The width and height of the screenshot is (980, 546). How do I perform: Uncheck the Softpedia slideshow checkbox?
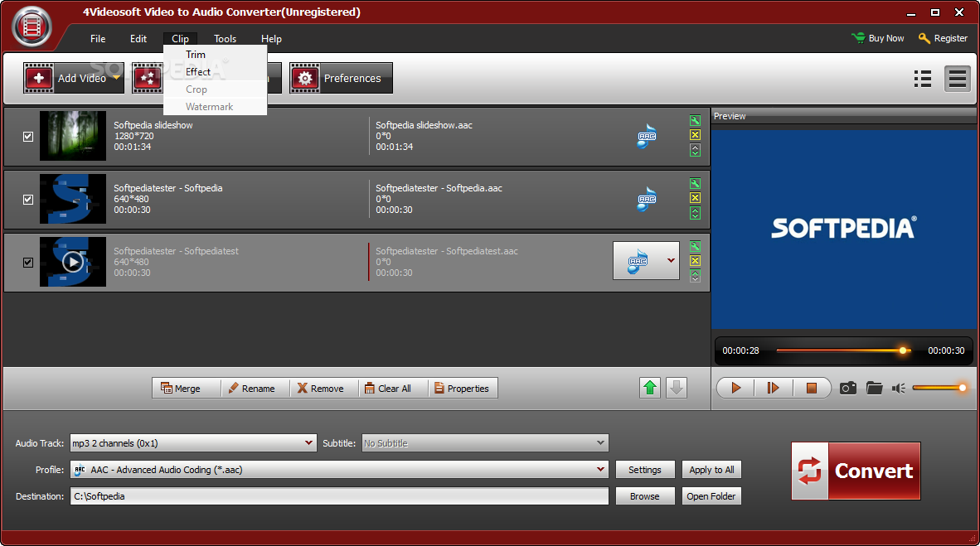[28, 136]
